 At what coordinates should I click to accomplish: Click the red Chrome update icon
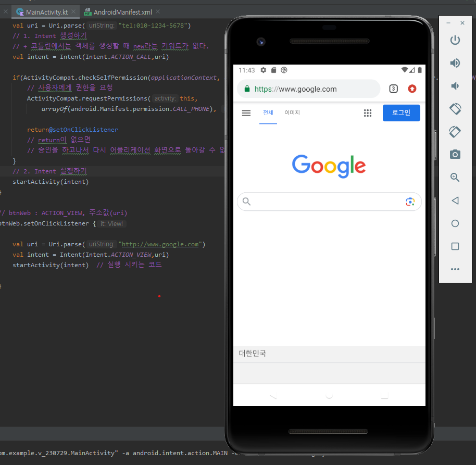pos(412,89)
